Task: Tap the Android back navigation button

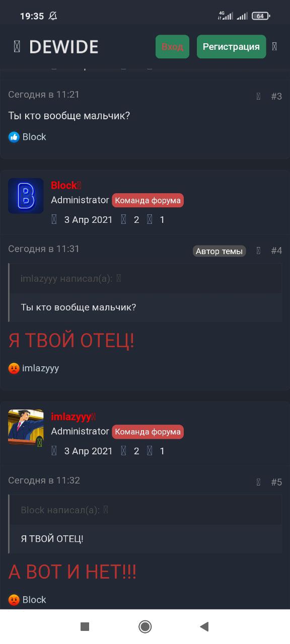Action: click(x=204, y=626)
